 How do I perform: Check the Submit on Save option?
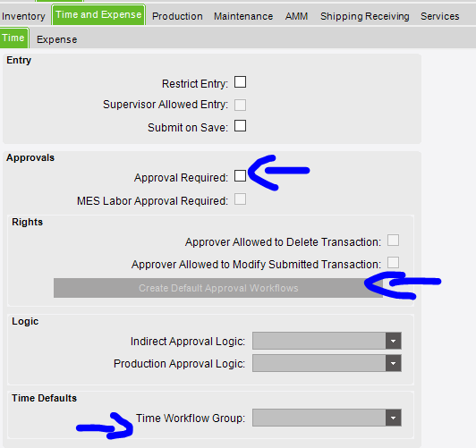(x=240, y=126)
